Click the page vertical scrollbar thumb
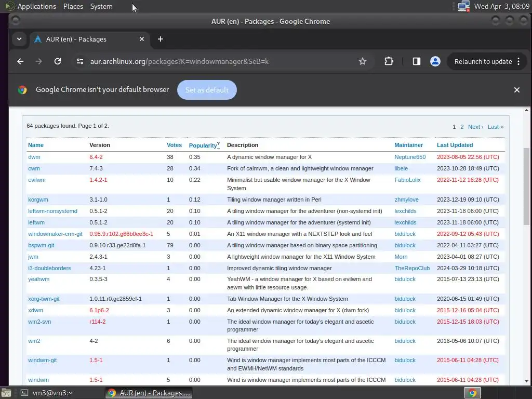The height and width of the screenshot is (399, 532). (526, 187)
